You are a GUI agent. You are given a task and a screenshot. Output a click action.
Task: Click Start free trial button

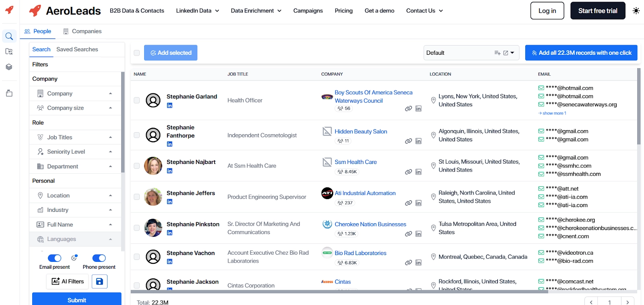click(598, 11)
